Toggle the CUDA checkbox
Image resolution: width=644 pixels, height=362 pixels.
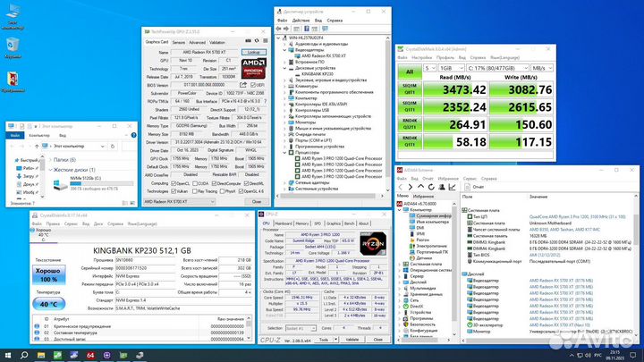tap(195, 183)
